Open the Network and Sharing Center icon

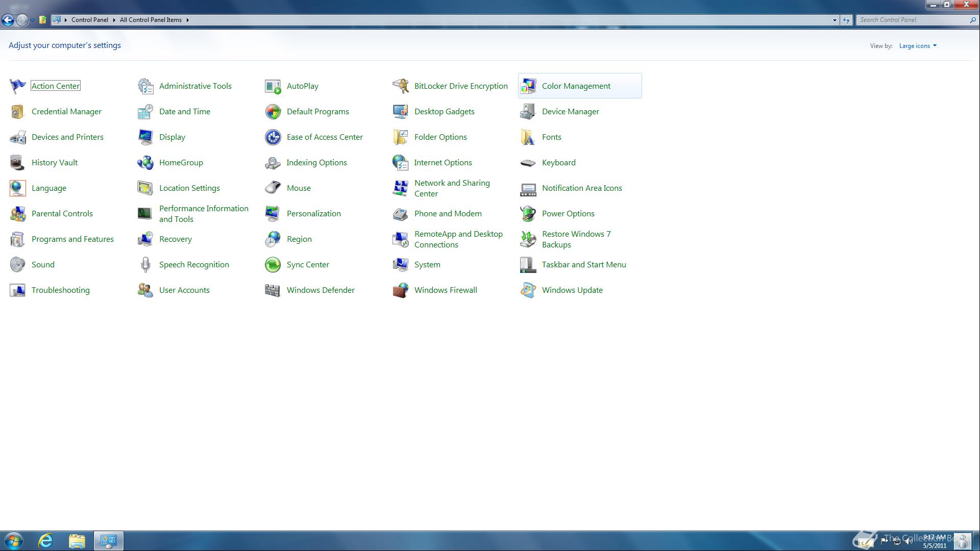click(400, 188)
